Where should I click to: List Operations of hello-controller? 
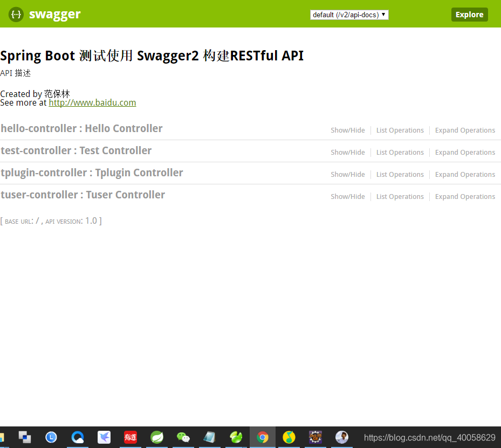point(400,130)
